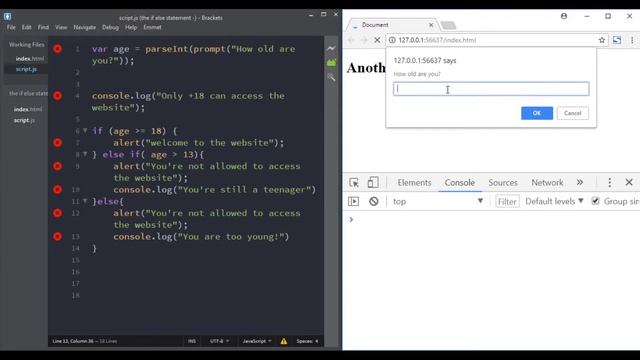Toggle the breakpoint marker on line 4
Image resolution: width=640 pixels, height=360 pixels.
(58, 96)
